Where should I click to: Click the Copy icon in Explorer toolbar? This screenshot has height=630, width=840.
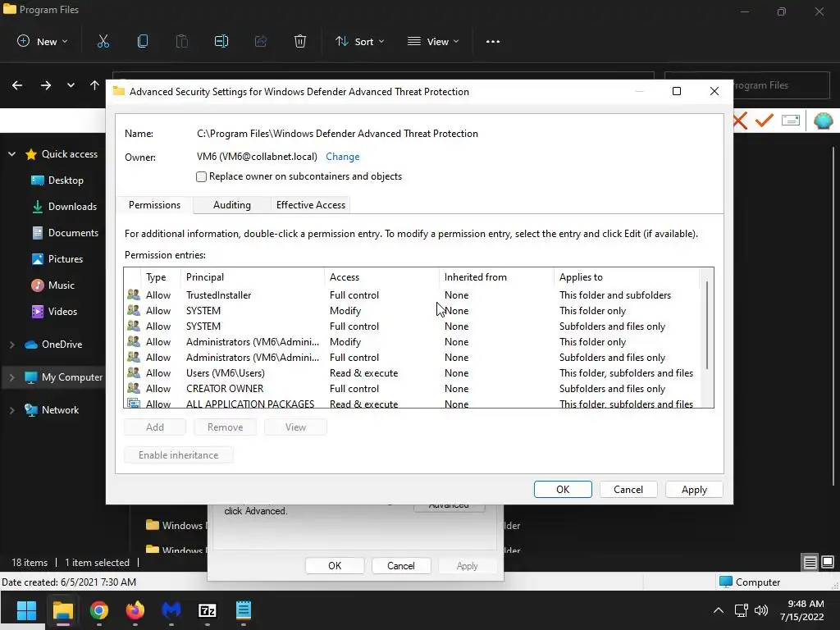(143, 41)
